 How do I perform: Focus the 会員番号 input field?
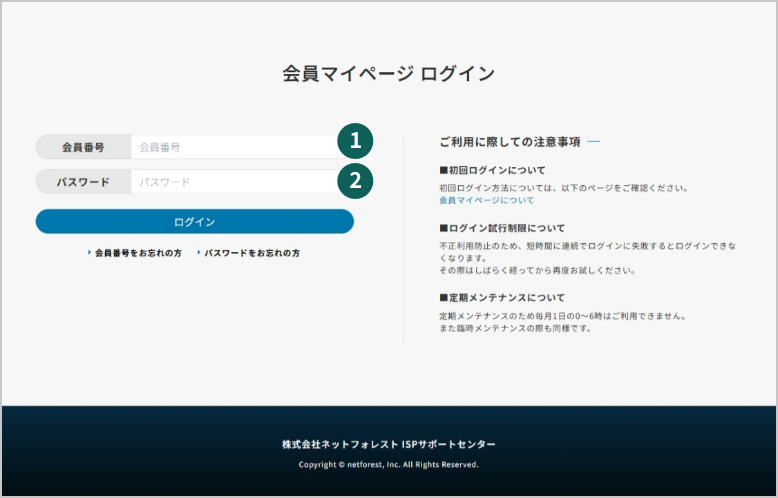tap(235, 147)
